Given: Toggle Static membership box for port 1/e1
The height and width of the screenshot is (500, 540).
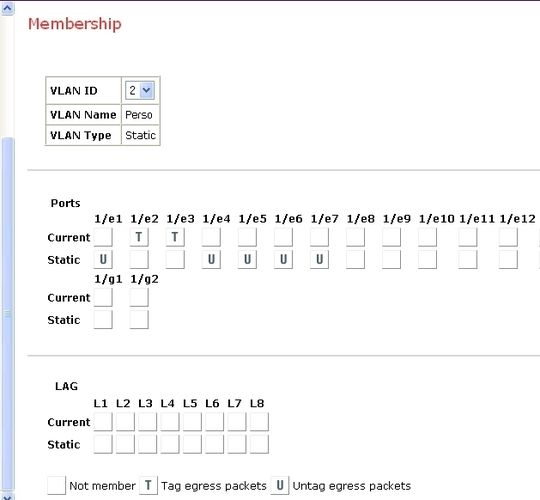Looking at the screenshot, I should point(103,259).
